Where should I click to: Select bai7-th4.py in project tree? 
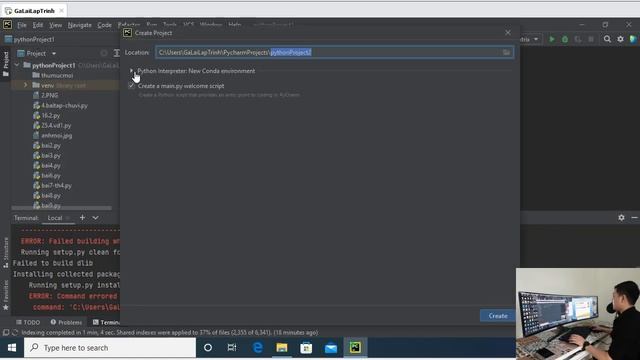[56, 185]
